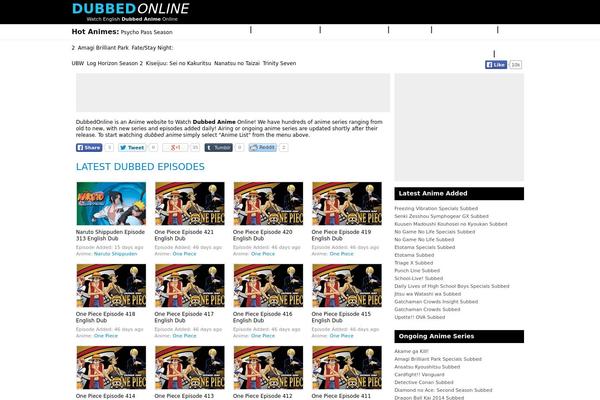Open the One Piece Episode 421 thumbnail
This screenshot has width=600, height=400.
click(x=190, y=204)
